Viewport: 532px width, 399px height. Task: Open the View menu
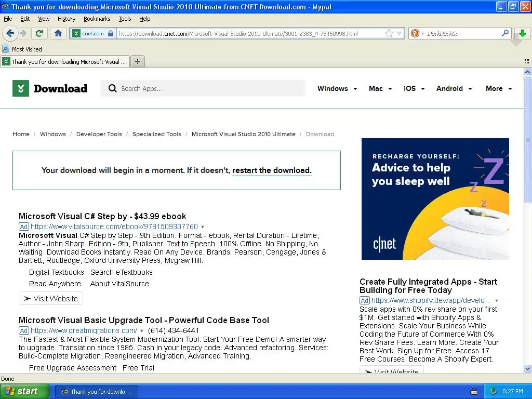[x=44, y=19]
